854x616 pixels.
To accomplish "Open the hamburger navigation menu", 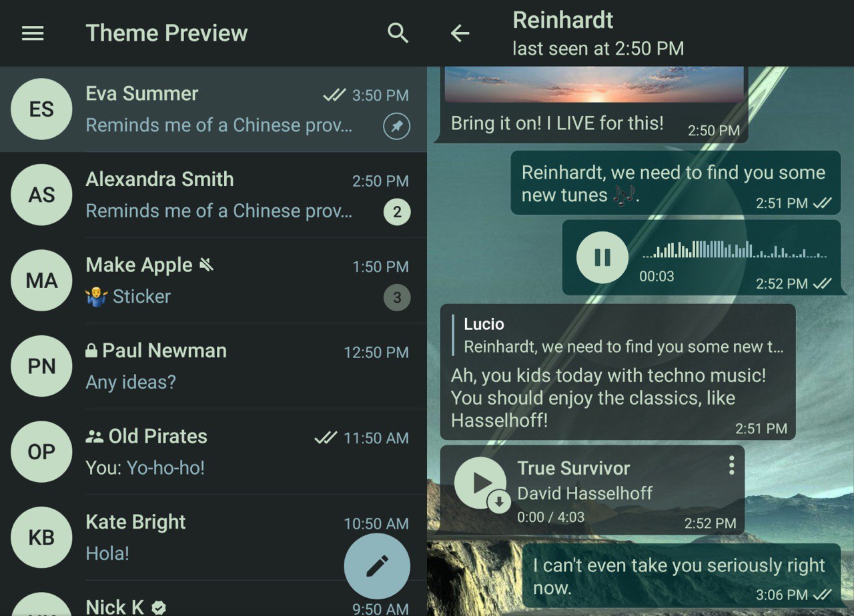I will [x=33, y=33].
